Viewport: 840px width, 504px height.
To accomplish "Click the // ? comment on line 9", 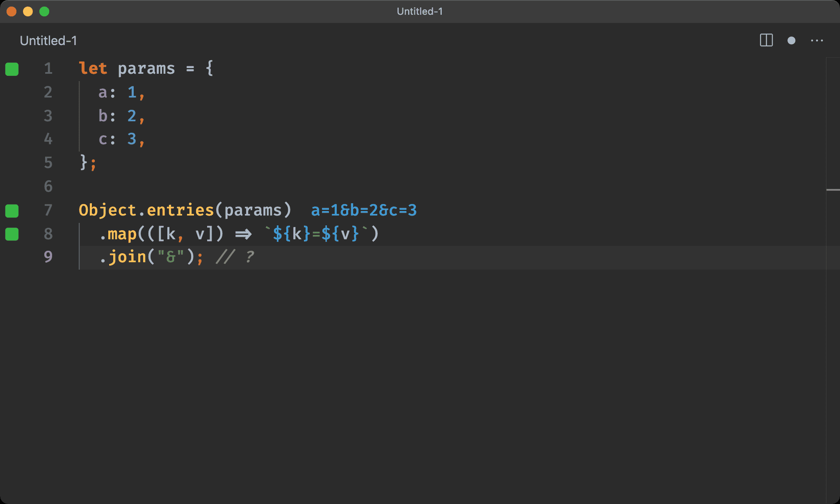I will [x=235, y=257].
